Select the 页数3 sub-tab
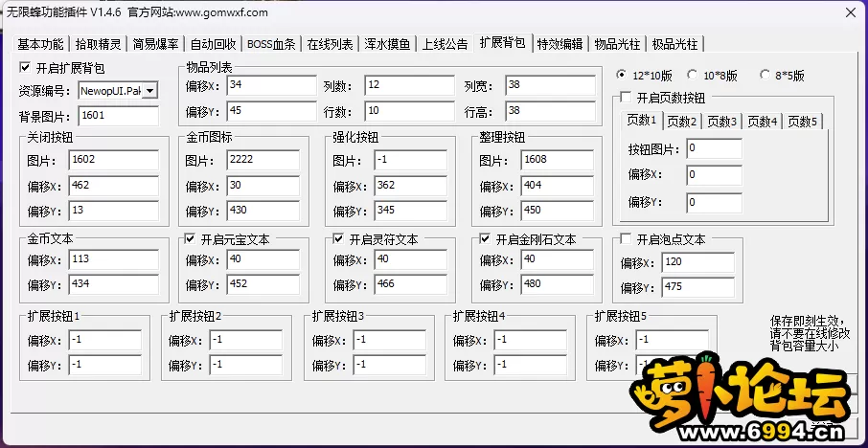 tap(721, 122)
